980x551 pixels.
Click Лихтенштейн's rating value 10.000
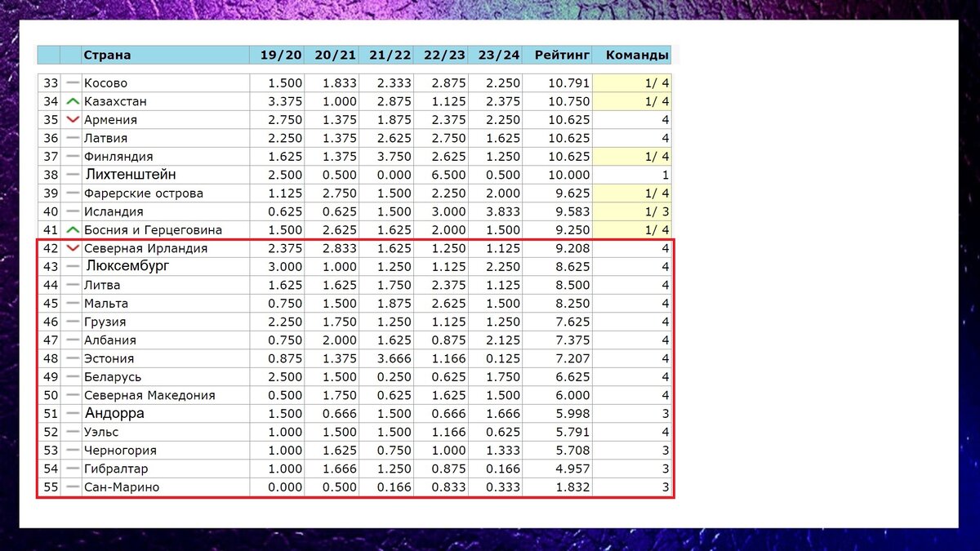point(569,176)
